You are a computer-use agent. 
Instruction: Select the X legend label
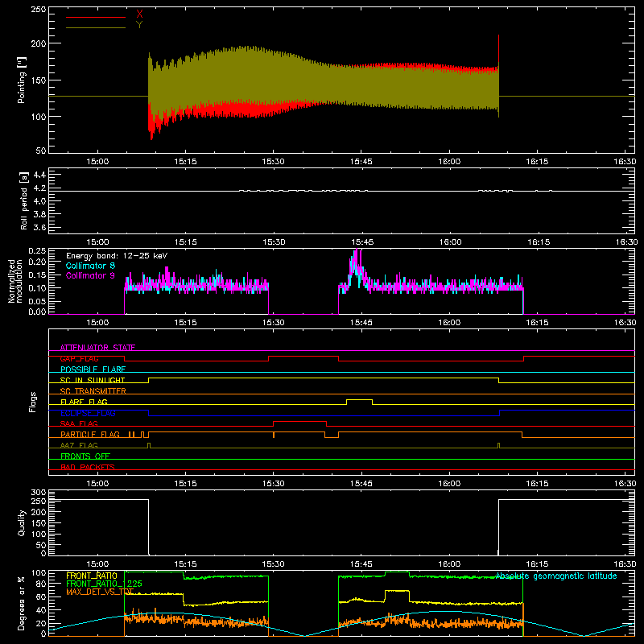point(139,14)
